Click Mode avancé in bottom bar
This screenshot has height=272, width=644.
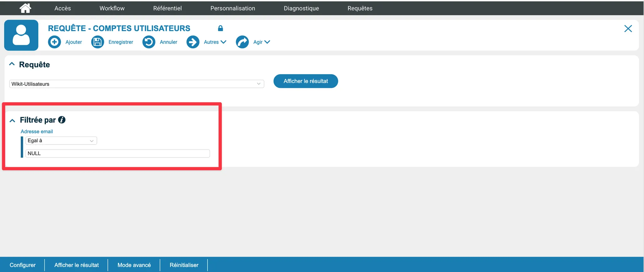[134, 265]
